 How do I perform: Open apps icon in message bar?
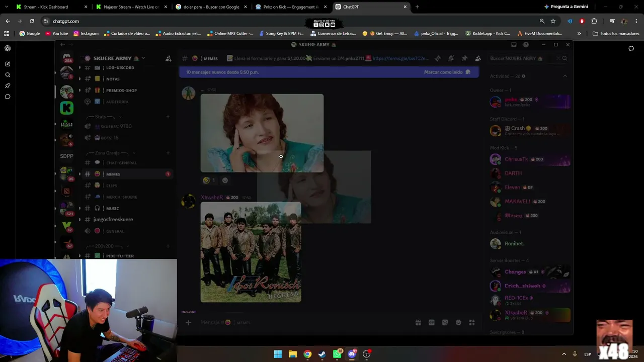click(472, 322)
